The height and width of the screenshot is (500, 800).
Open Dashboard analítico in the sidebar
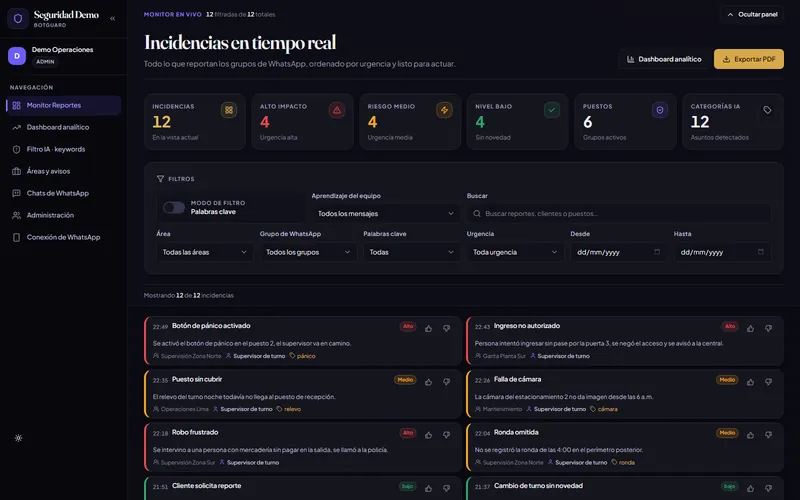[64, 127]
